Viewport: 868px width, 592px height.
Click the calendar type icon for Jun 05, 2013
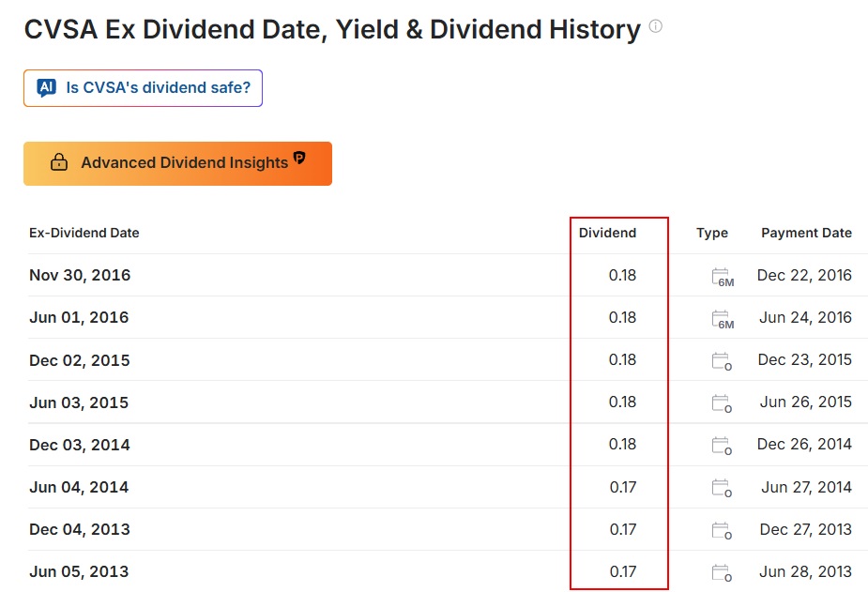click(x=722, y=572)
